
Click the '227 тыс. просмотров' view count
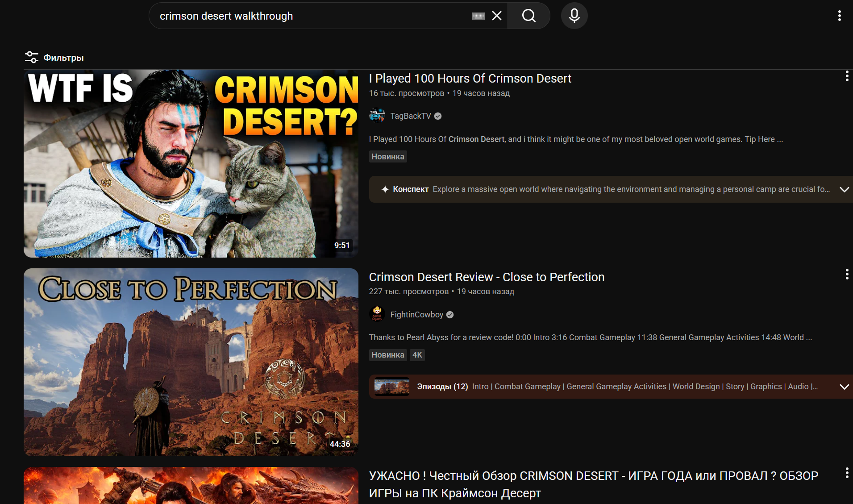[409, 292]
